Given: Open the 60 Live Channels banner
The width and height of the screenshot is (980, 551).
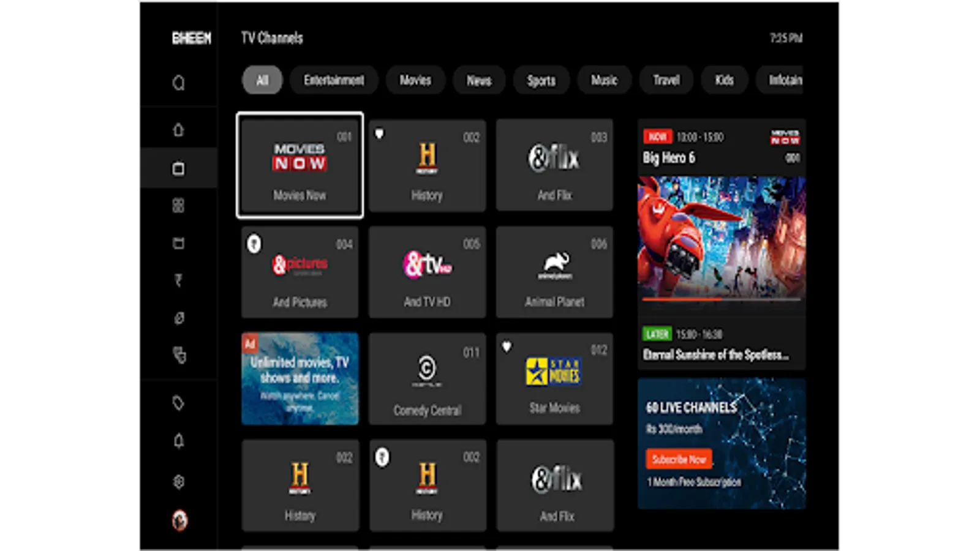Looking at the screenshot, I should point(722,443).
